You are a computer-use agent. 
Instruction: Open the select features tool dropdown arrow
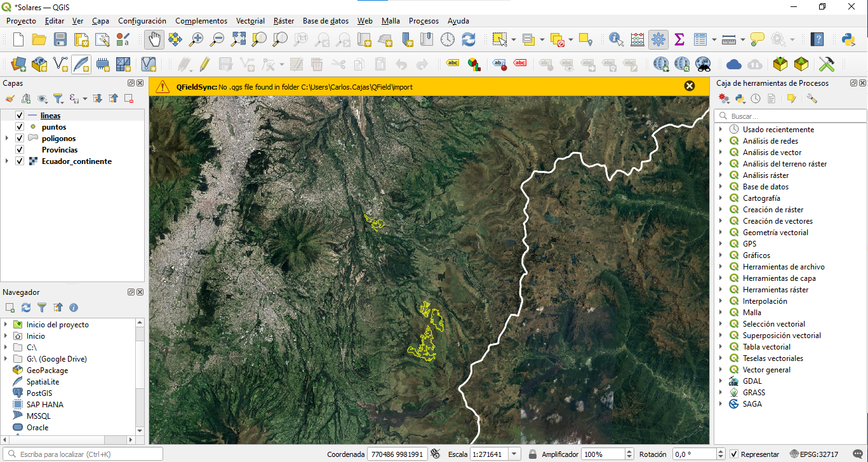[514, 39]
